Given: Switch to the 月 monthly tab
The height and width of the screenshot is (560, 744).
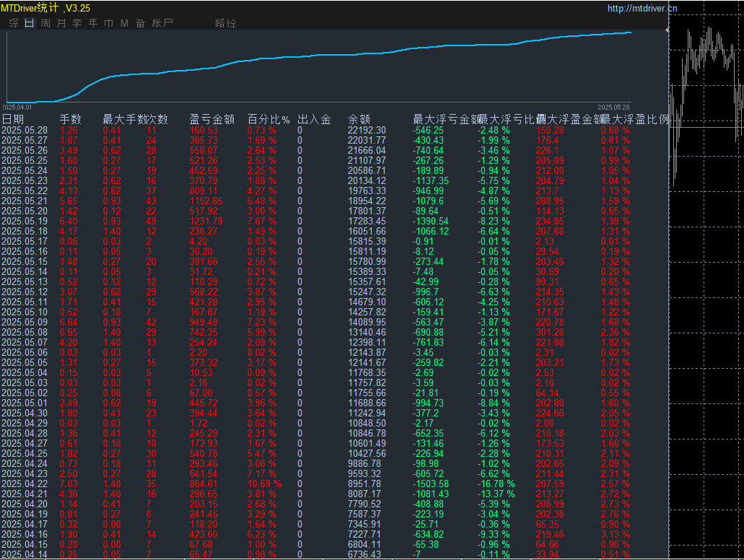Looking at the screenshot, I should 61,23.
